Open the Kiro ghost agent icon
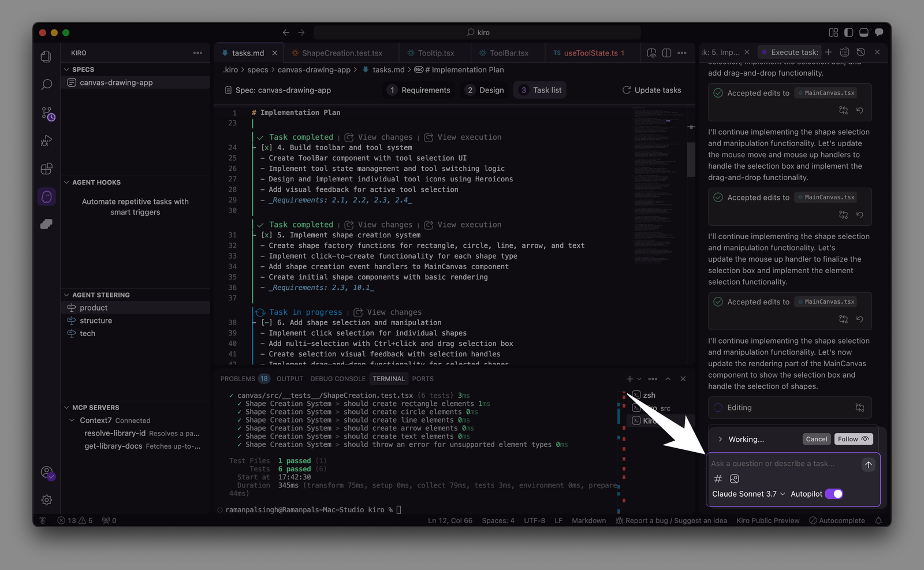This screenshot has width=924, height=570. [46, 196]
